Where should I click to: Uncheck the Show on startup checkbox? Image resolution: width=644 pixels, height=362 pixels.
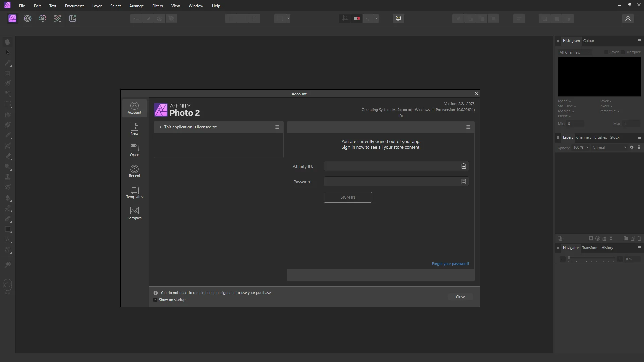coord(155,300)
